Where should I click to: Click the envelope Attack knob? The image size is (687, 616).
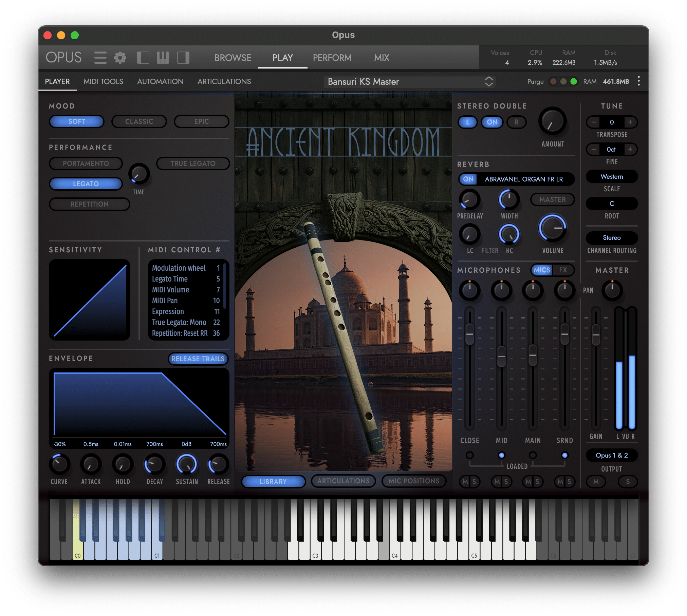click(91, 464)
